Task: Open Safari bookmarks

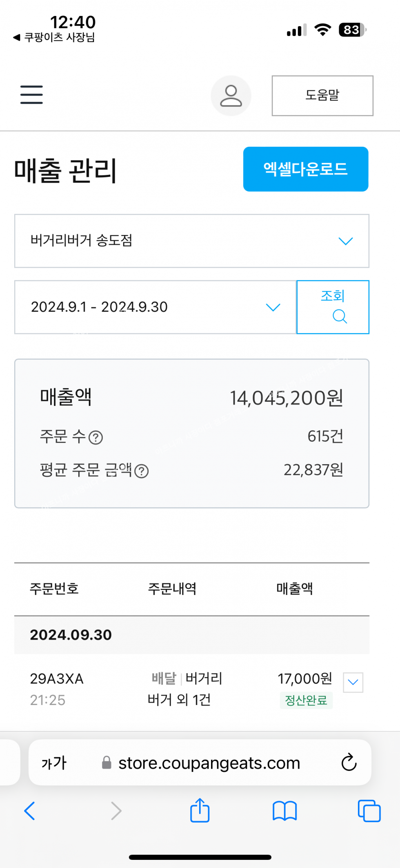Action: [284, 810]
